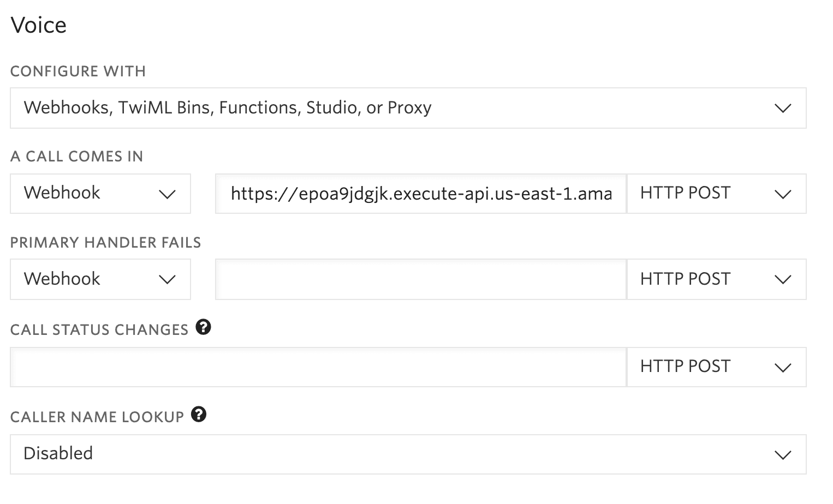833x504 pixels.
Task: Click the Call Status Changes help icon
Action: 203,327
